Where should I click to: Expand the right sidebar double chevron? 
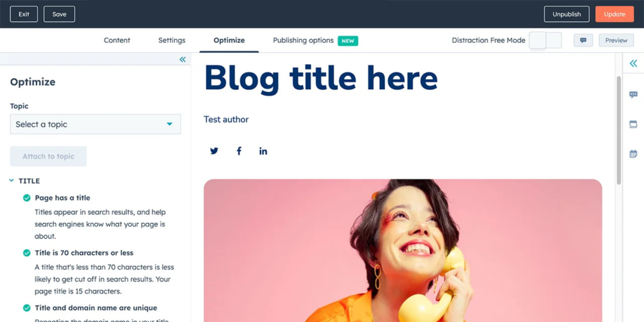click(x=633, y=64)
